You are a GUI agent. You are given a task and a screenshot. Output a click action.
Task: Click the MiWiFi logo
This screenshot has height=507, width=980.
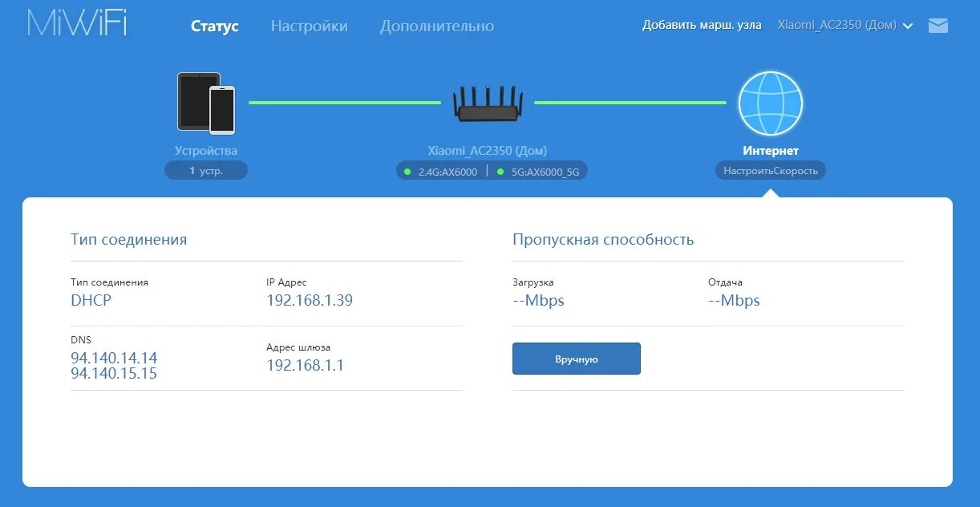[76, 23]
